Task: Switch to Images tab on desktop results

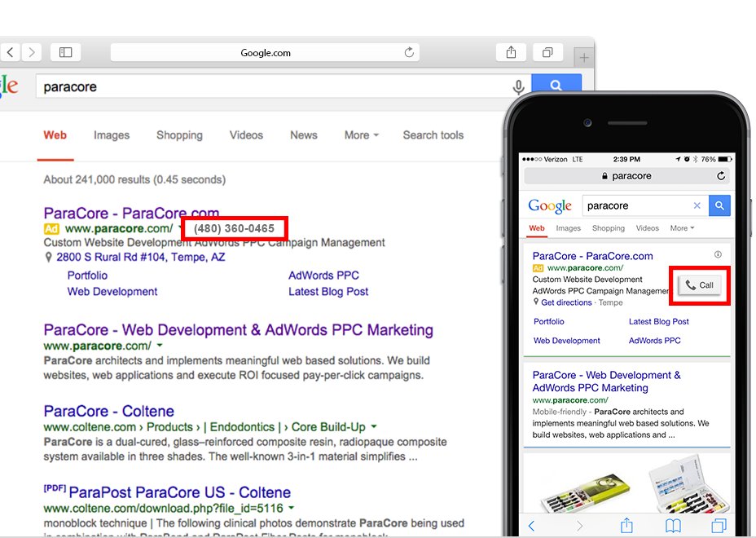Action: (112, 135)
